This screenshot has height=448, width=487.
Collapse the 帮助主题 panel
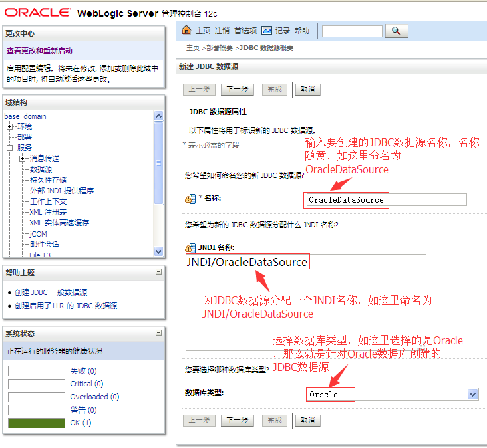click(158, 272)
